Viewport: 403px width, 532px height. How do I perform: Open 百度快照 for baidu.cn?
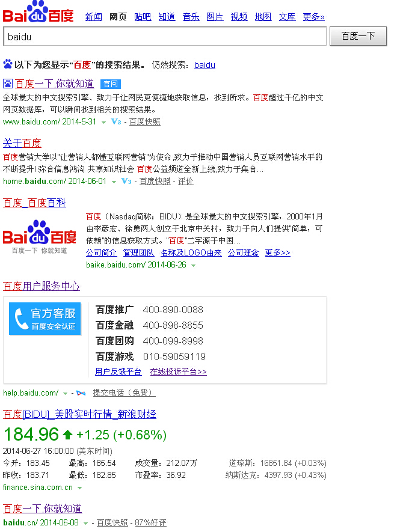click(x=112, y=523)
